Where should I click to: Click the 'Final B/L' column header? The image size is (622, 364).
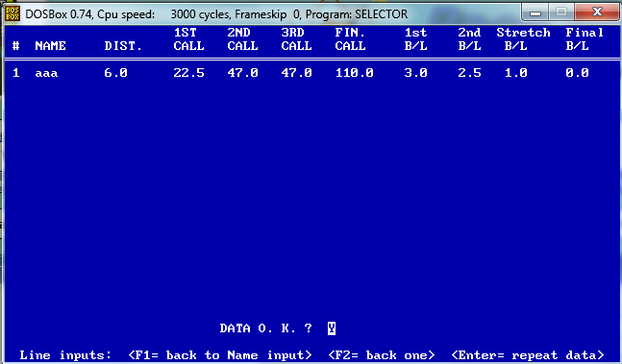point(585,39)
